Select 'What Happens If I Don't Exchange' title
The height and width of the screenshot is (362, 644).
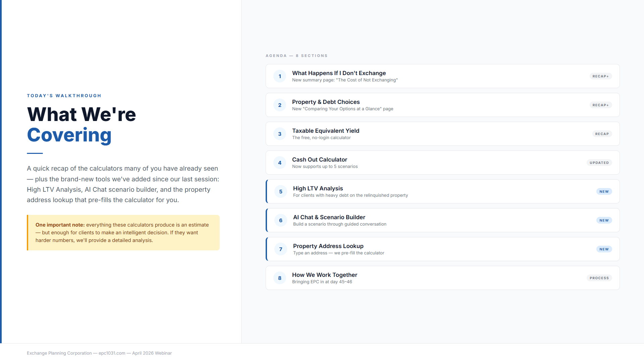click(339, 73)
